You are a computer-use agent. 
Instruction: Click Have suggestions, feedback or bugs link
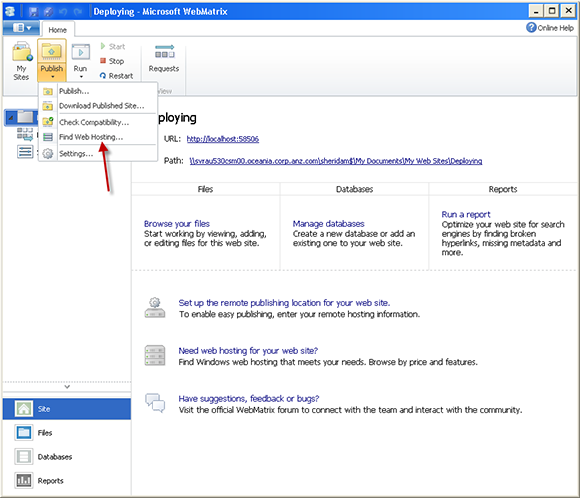click(249, 398)
